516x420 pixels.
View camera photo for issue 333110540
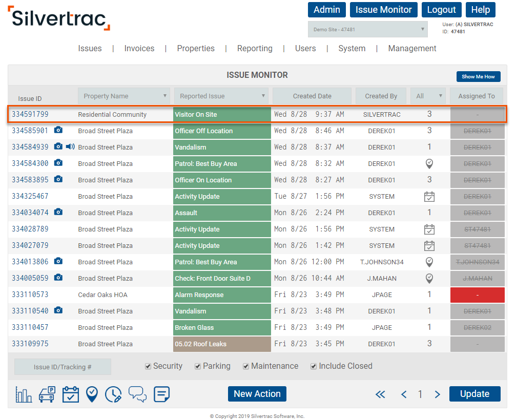58,310
